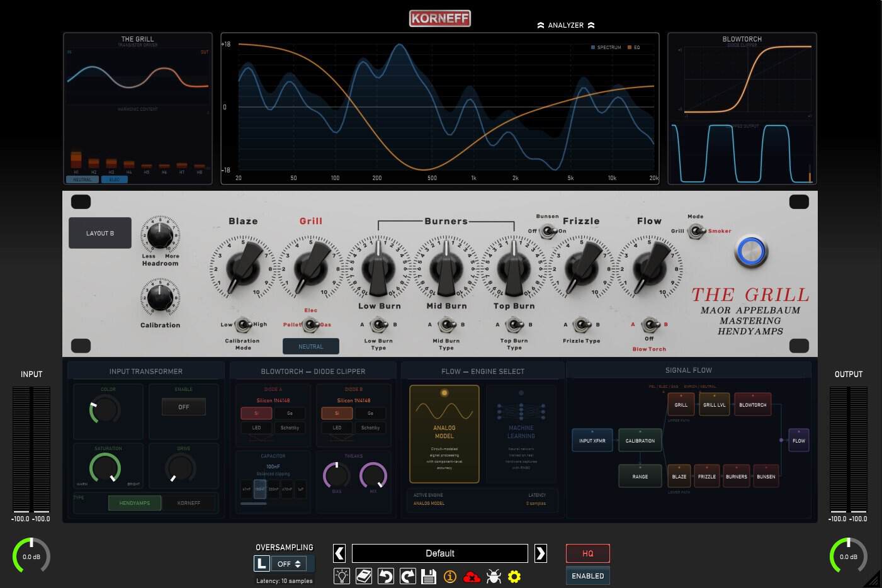Toggle the Low Burn Type A/B switch

pos(378,325)
